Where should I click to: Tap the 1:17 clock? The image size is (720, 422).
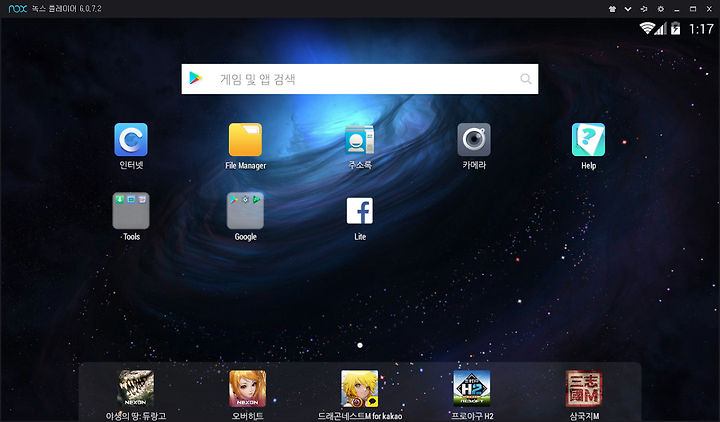[x=701, y=29]
